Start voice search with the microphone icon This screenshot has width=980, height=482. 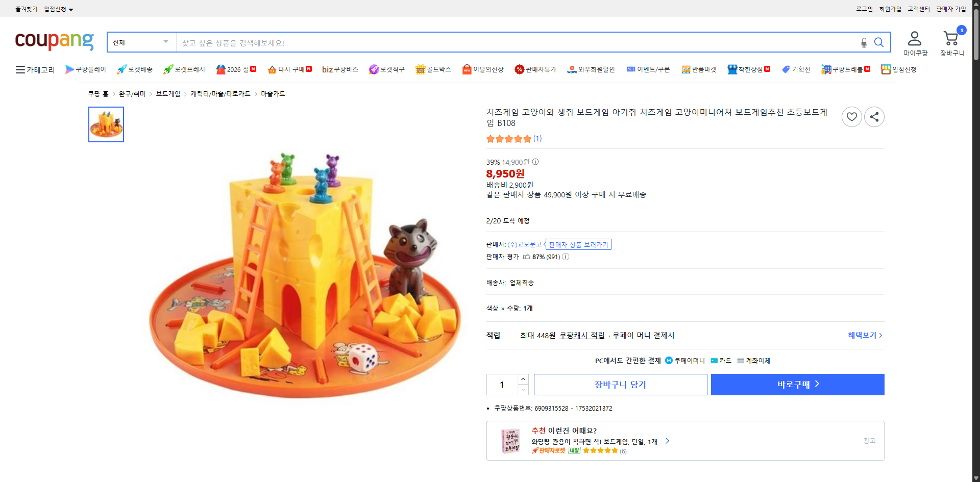click(864, 43)
